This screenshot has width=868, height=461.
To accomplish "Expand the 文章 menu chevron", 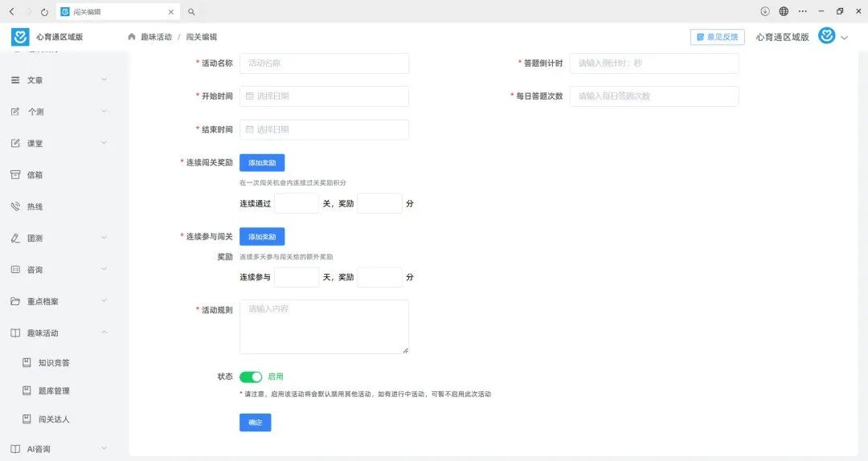I will [x=104, y=80].
